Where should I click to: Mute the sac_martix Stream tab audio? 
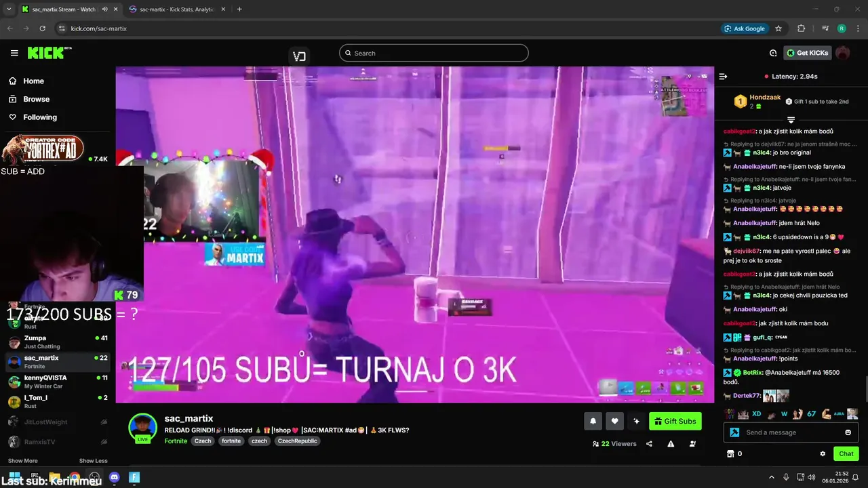point(104,9)
